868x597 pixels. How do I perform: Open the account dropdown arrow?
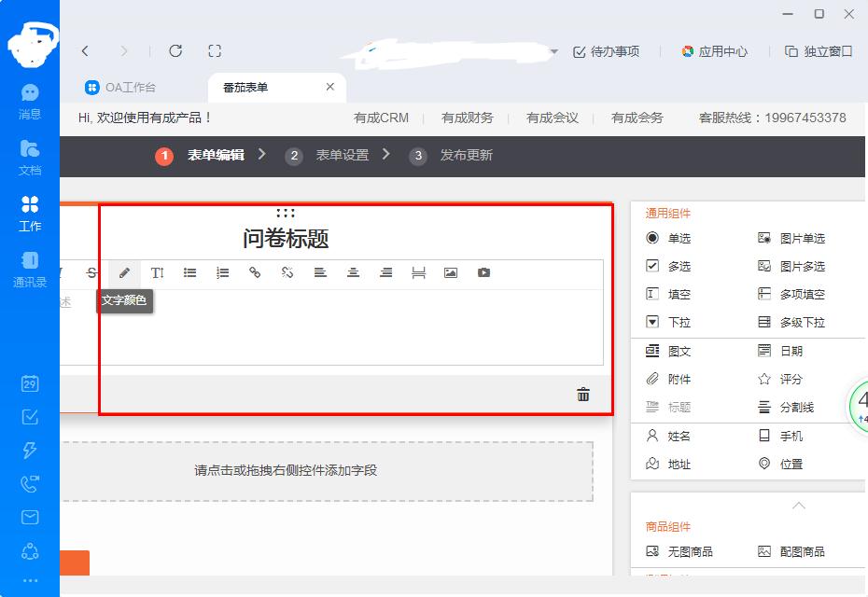[x=553, y=53]
